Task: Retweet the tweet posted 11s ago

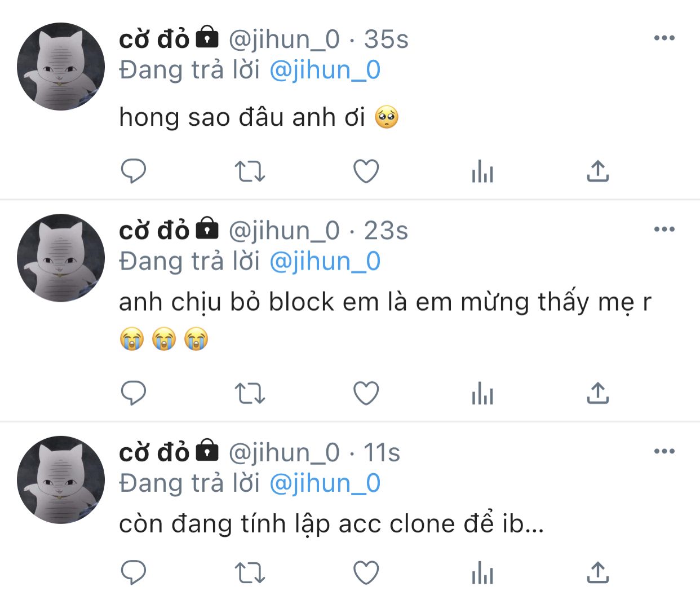Action: tap(250, 573)
